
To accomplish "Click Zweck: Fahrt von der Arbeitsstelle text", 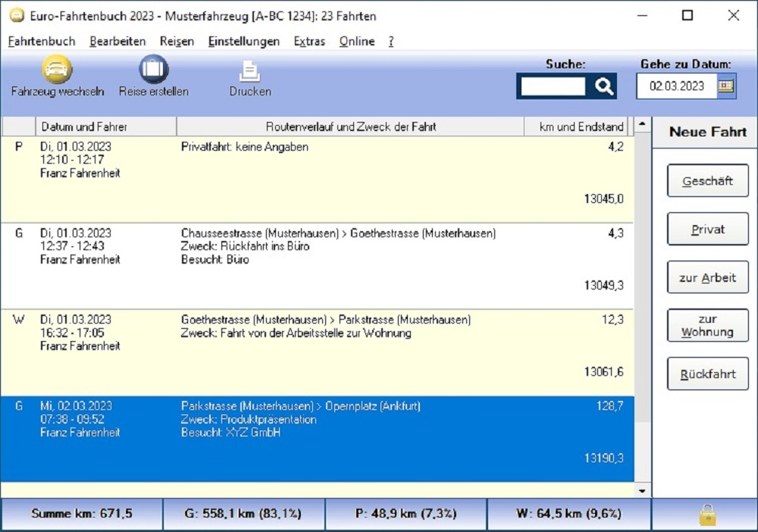I will coord(296,333).
